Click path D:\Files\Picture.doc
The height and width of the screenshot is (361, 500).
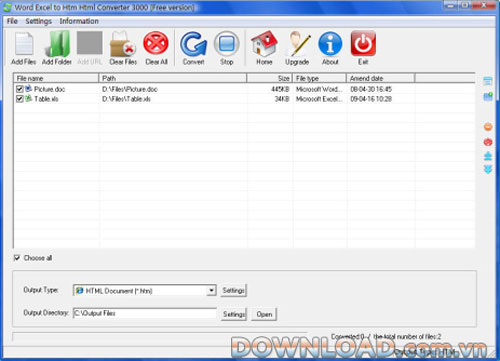pos(130,89)
